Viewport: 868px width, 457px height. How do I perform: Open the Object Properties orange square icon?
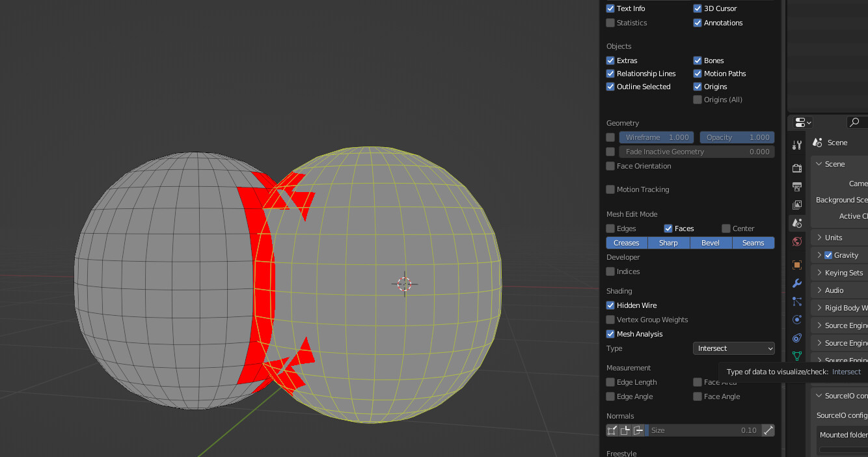(796, 264)
